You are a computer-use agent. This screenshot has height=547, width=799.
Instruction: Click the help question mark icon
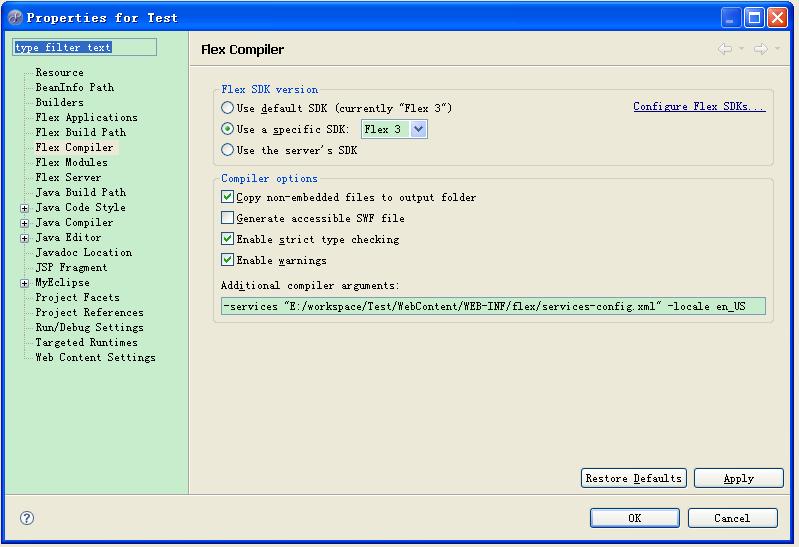[x=27, y=518]
